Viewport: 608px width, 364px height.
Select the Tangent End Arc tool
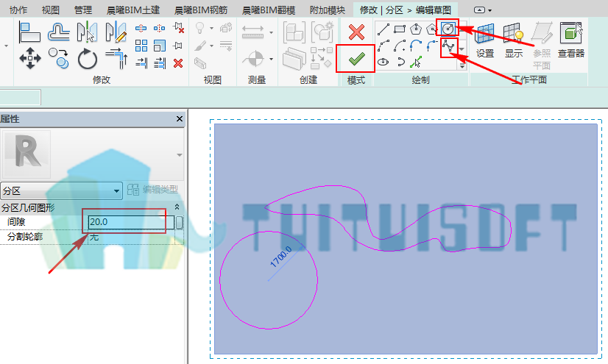(416, 46)
